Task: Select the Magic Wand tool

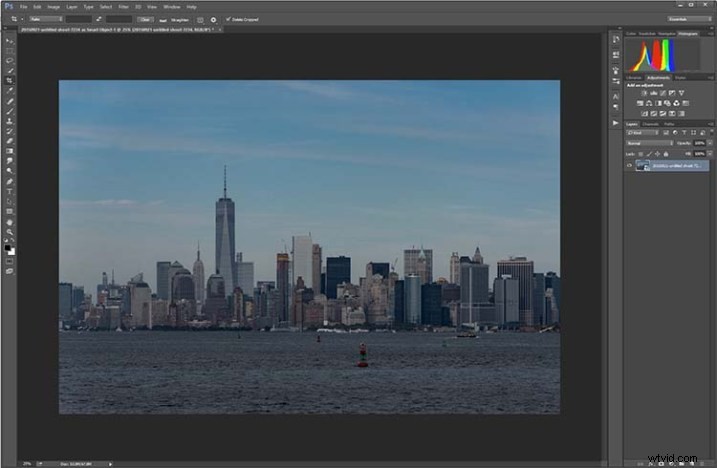Action: click(10, 71)
